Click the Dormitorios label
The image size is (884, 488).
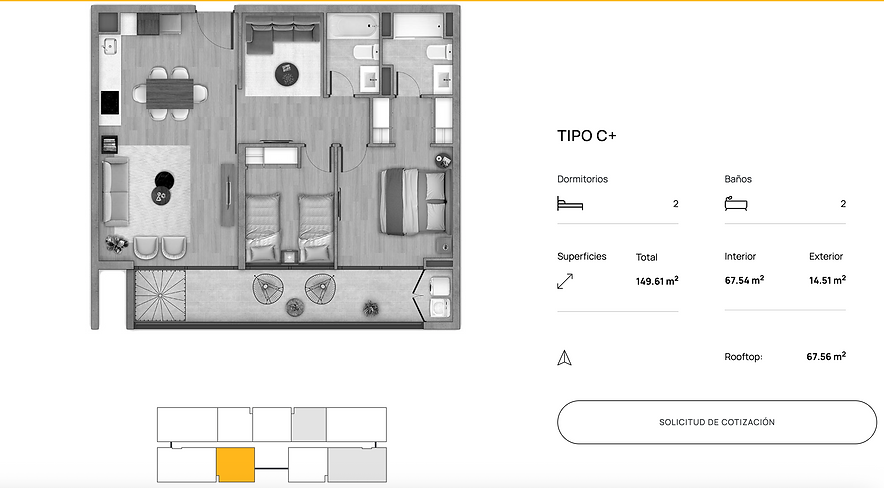[x=582, y=179]
